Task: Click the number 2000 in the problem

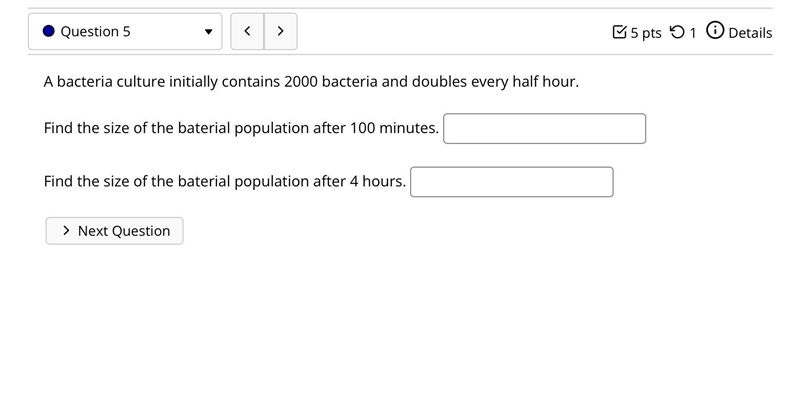Action: pos(301,82)
